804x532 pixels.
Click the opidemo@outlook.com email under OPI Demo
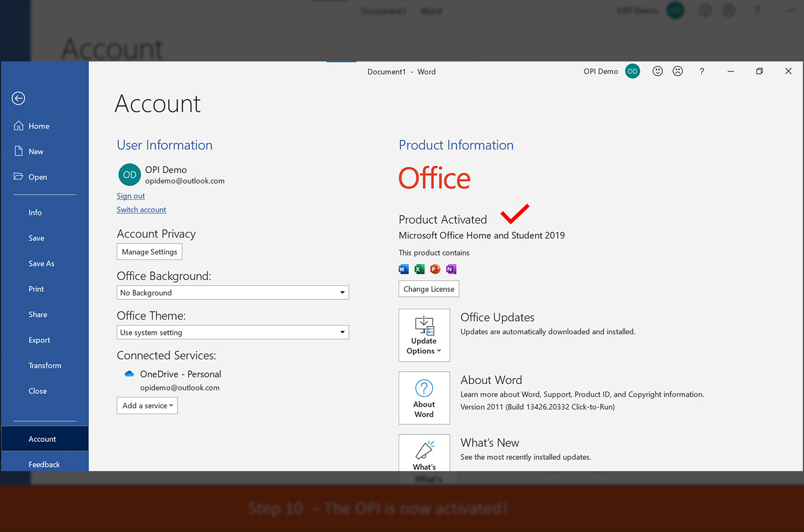(185, 181)
